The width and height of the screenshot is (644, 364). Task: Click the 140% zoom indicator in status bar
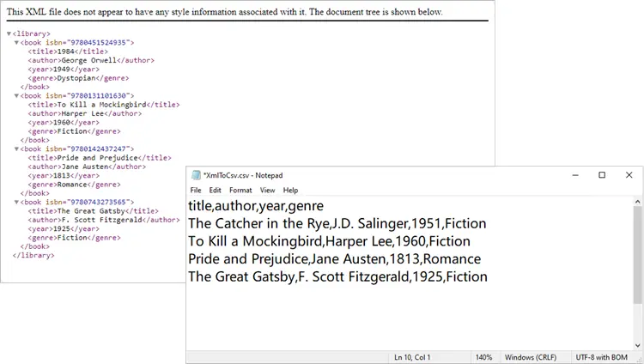[x=483, y=357]
